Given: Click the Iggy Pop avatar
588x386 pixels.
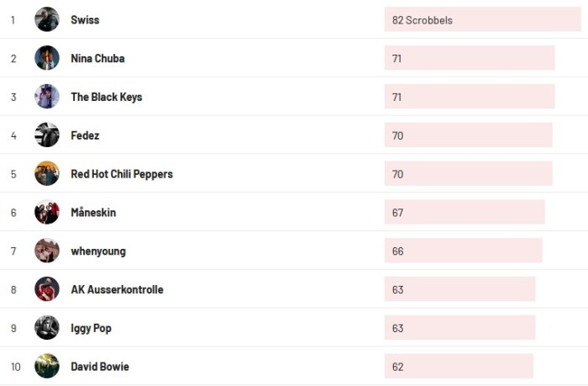Looking at the screenshot, I should pyautogui.click(x=47, y=328).
